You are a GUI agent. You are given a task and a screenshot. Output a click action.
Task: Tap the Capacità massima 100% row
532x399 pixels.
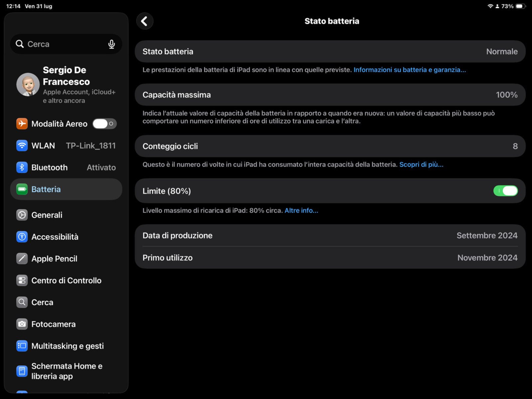pyautogui.click(x=330, y=95)
